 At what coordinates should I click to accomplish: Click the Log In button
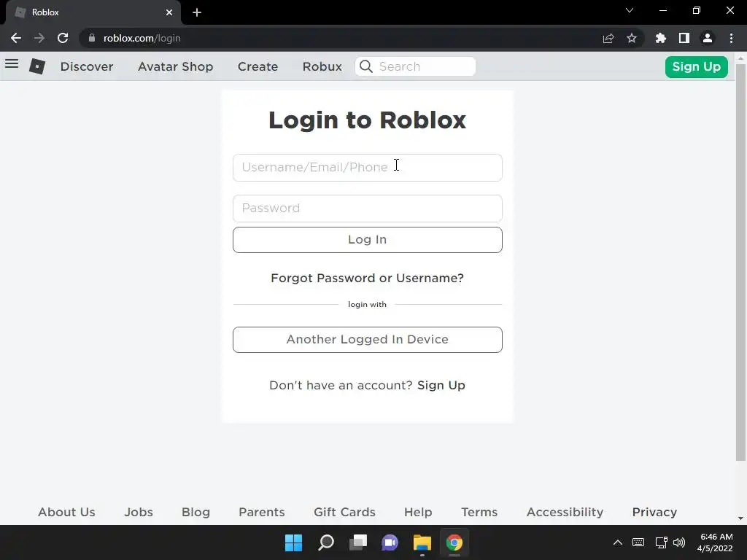[368, 239]
